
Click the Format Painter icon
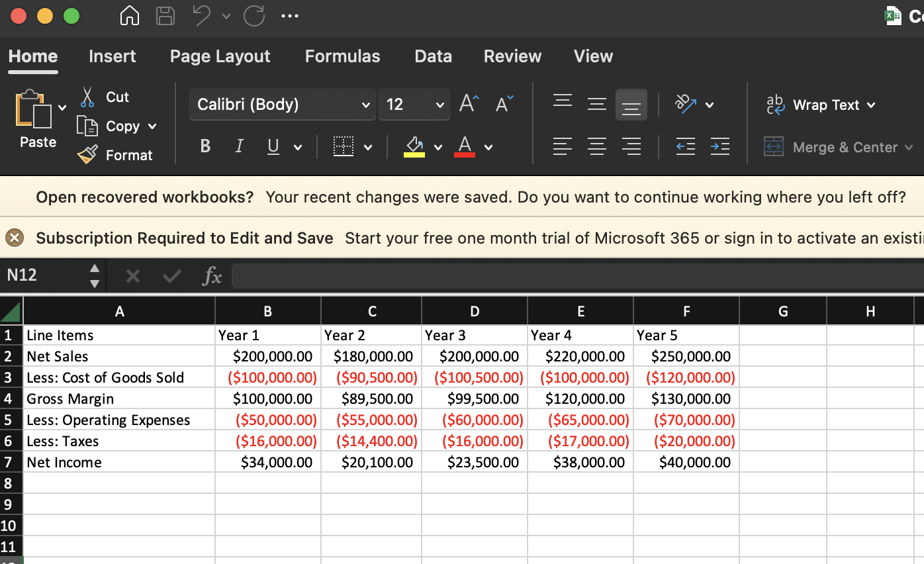[87, 155]
